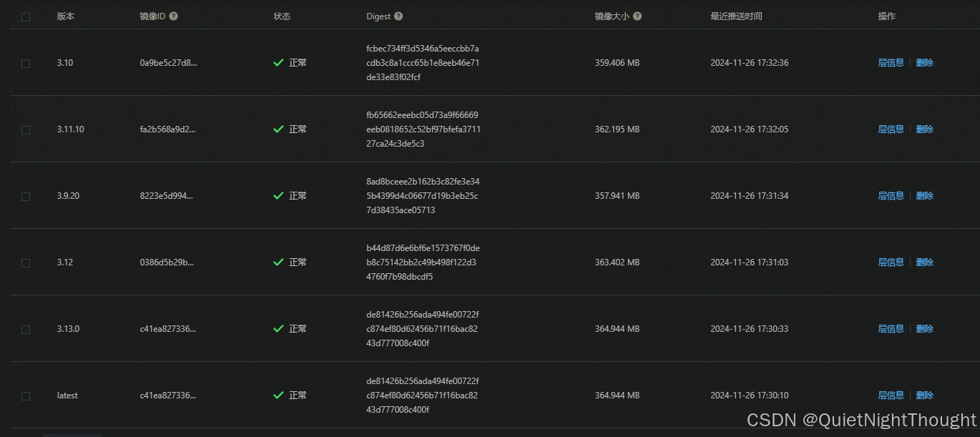This screenshot has height=437, width=980.
Task: View 层信息 for version 3.11.10
Action: (x=891, y=129)
